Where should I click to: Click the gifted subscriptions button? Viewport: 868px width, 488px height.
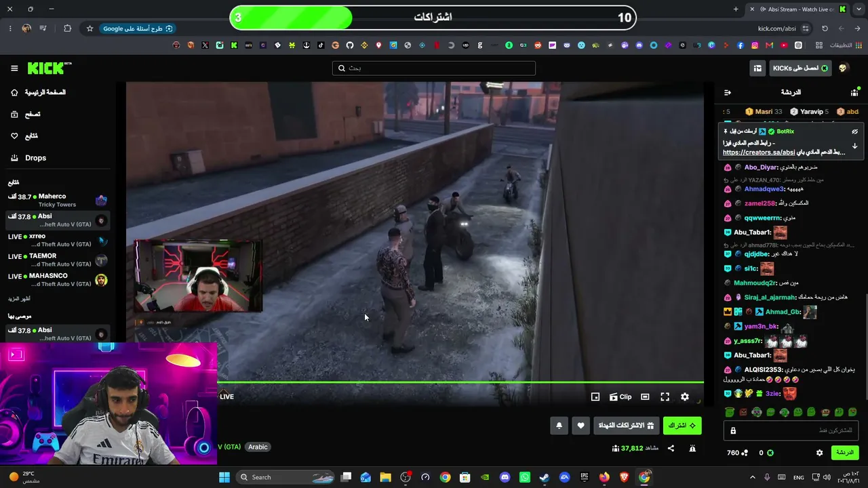(627, 426)
